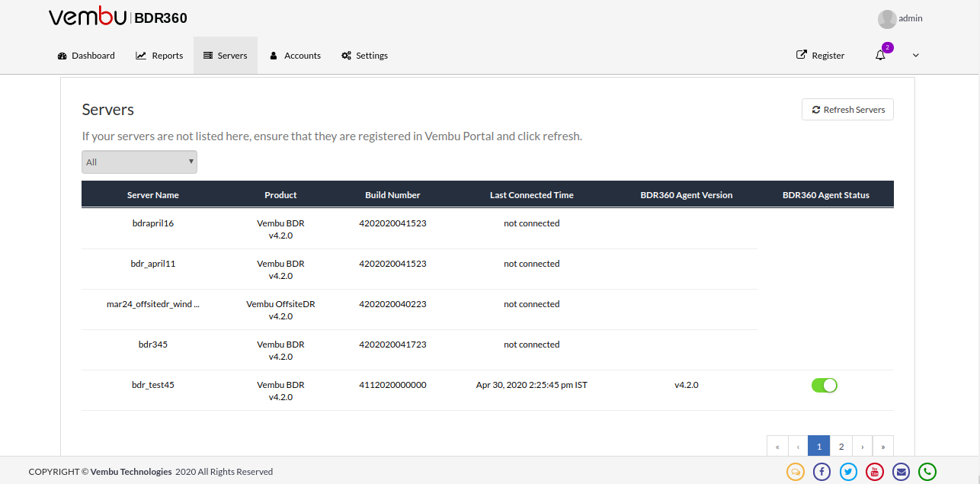Open the YouTube icon in footer
The image size is (980, 484).
tap(875, 472)
